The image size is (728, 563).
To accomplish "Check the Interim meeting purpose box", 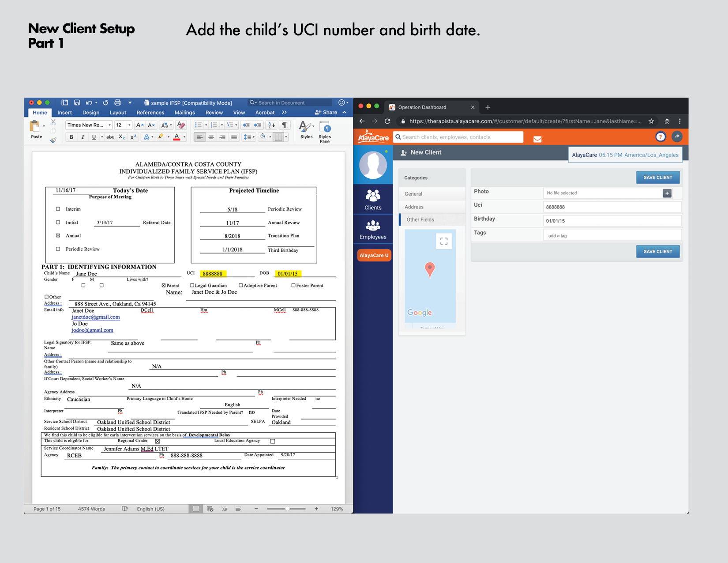I will pyautogui.click(x=58, y=209).
